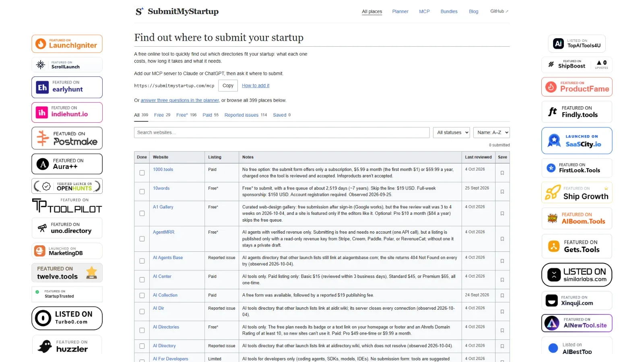Check the Done box for AI Collection
The height and width of the screenshot is (362, 644).
(x=142, y=296)
